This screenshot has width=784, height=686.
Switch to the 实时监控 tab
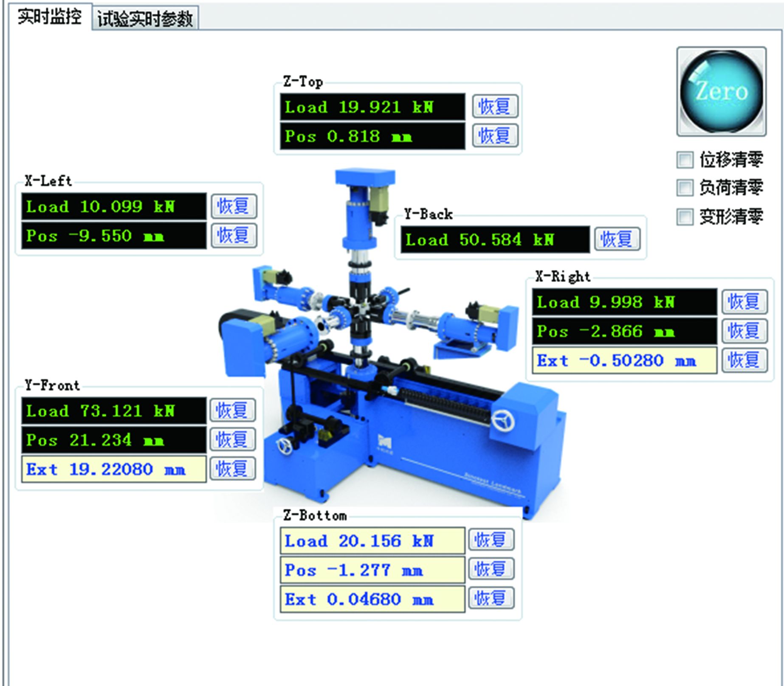point(49,17)
